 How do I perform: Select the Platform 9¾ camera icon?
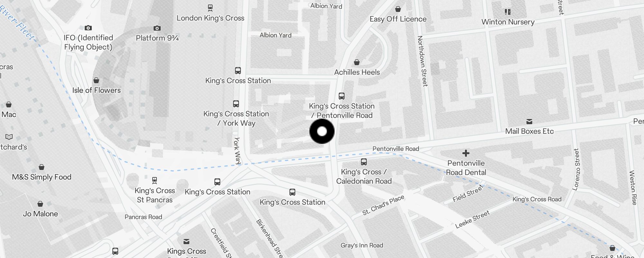point(157,28)
